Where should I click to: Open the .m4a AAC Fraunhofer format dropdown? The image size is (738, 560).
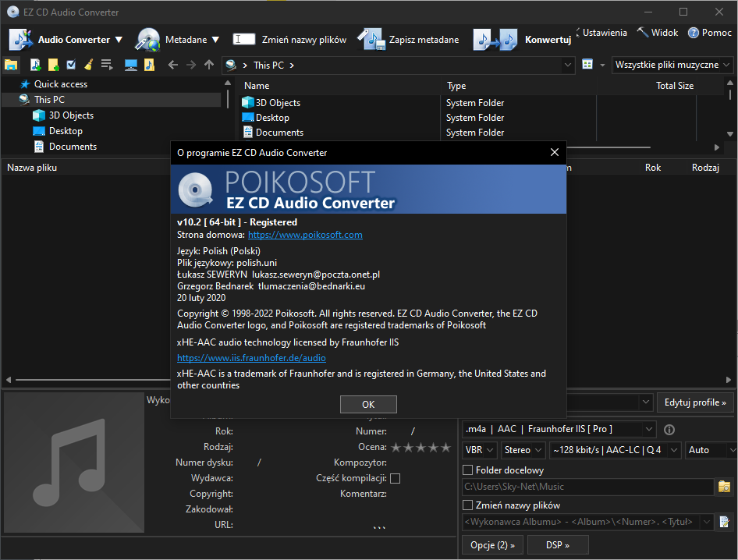[x=559, y=429]
